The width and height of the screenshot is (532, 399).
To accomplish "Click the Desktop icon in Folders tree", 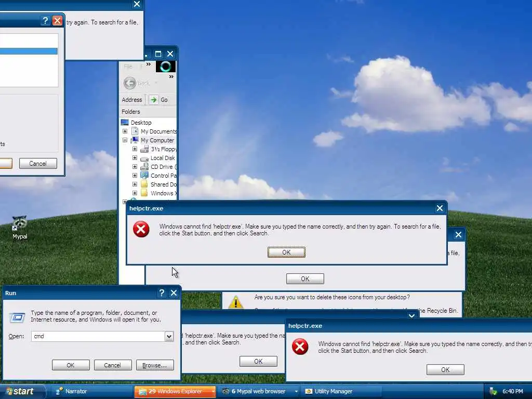I will 125,123.
